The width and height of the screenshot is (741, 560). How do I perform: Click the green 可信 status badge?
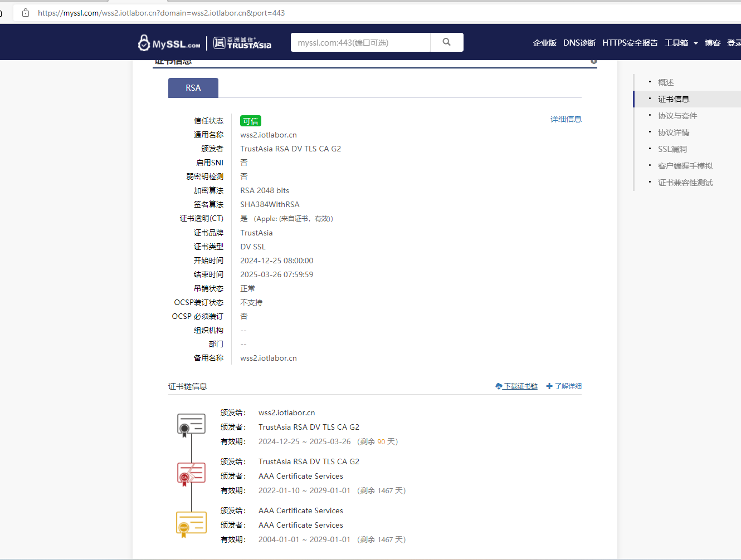coord(251,121)
